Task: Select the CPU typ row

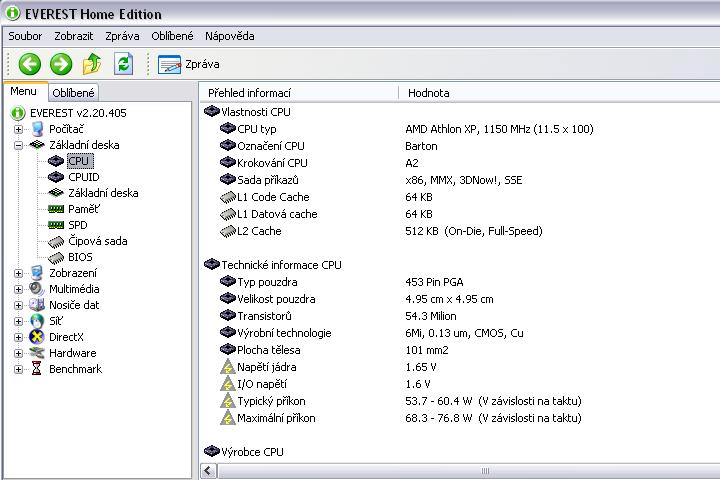Action: (x=406, y=129)
